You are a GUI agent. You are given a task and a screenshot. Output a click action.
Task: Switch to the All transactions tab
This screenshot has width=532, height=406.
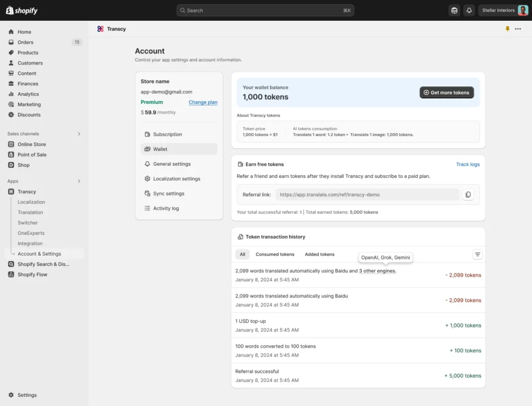pyautogui.click(x=242, y=254)
